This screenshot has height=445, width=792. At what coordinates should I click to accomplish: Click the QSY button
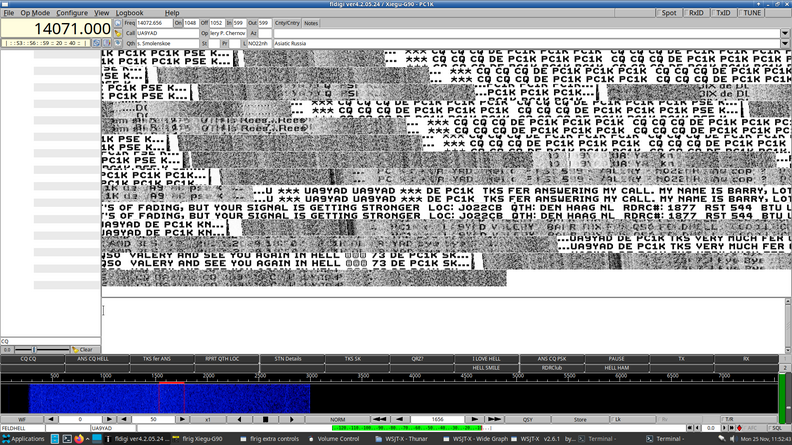click(x=528, y=419)
